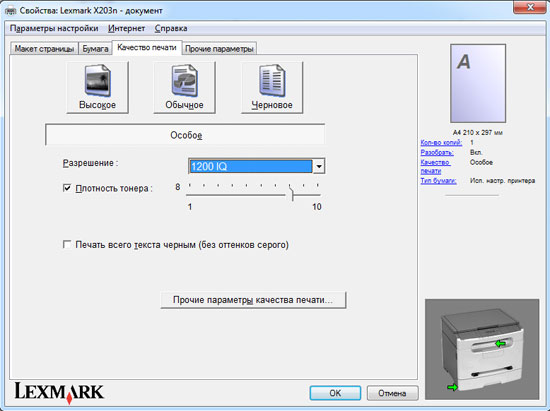Confirm with the OK button
This screenshot has width=550, height=411.
click(335, 393)
